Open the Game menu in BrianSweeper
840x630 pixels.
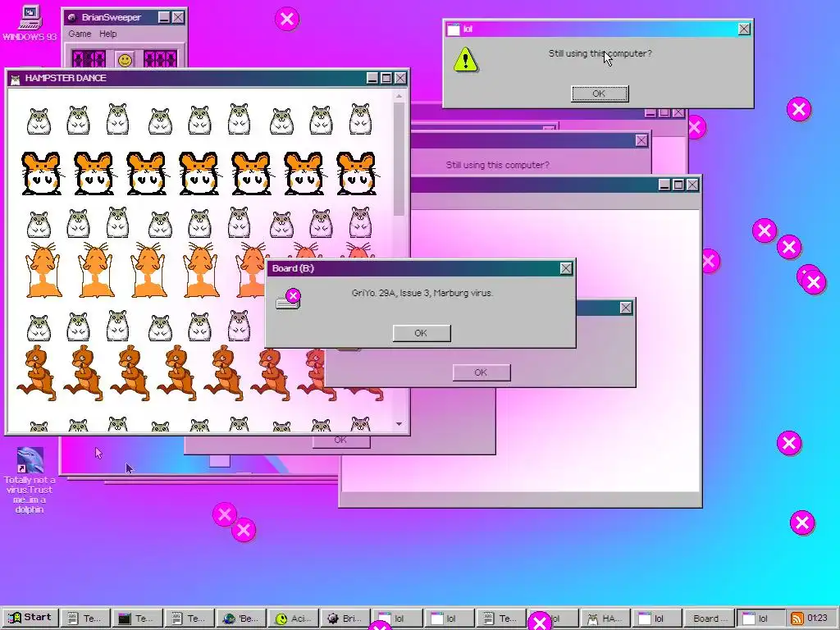tap(80, 34)
